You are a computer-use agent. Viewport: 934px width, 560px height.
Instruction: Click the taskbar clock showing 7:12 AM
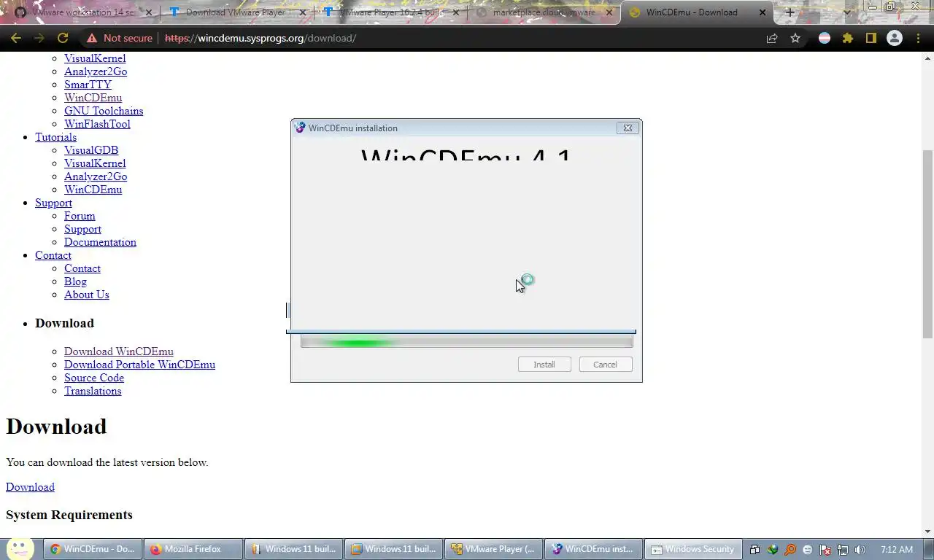(x=897, y=549)
